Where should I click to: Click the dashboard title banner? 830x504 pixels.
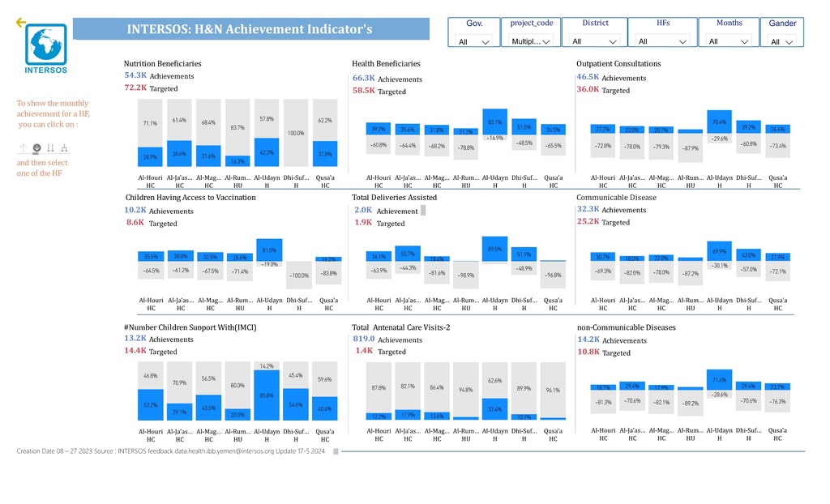(x=251, y=28)
